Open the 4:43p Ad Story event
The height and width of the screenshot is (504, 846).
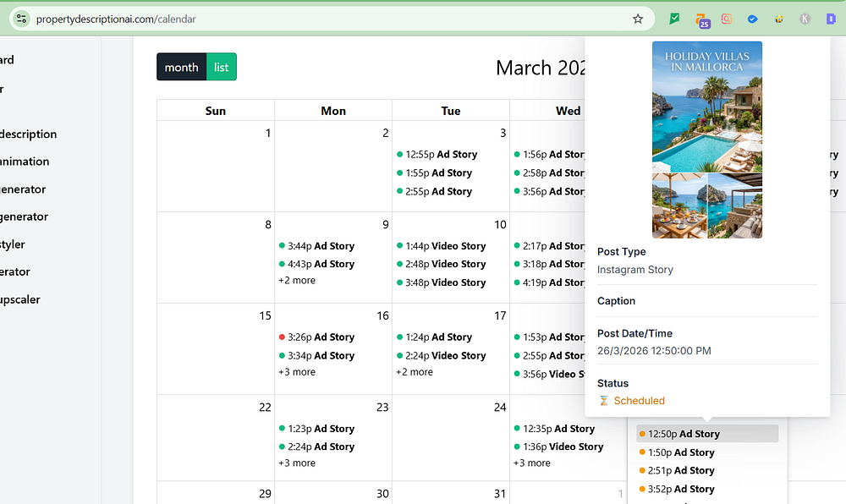316,264
